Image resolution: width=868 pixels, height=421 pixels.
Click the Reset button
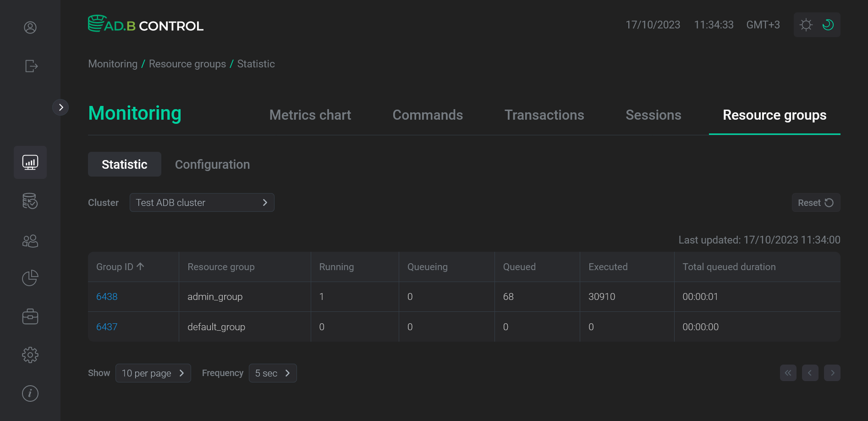tap(815, 202)
